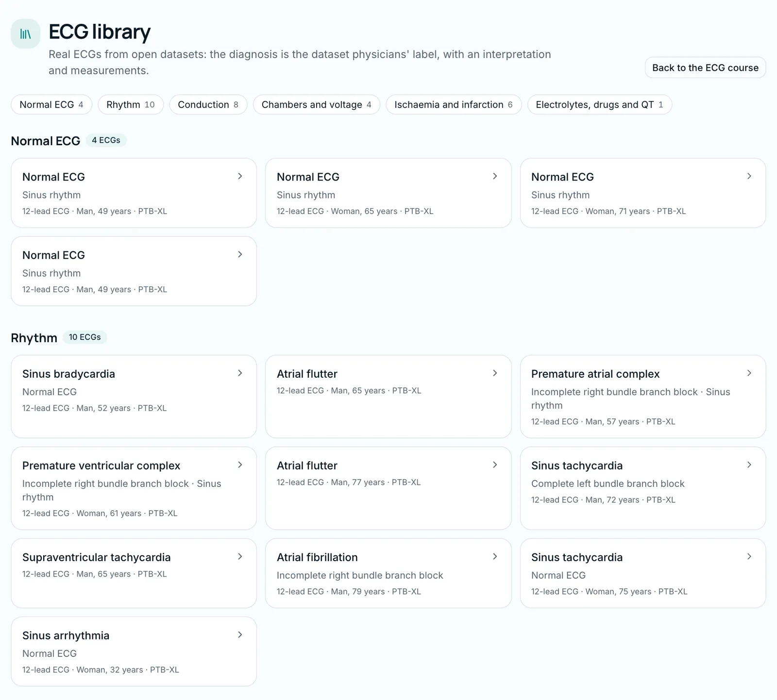Image resolution: width=777 pixels, height=700 pixels.
Task: Click chevron on Supraventricular tachycardia card
Action: point(240,557)
